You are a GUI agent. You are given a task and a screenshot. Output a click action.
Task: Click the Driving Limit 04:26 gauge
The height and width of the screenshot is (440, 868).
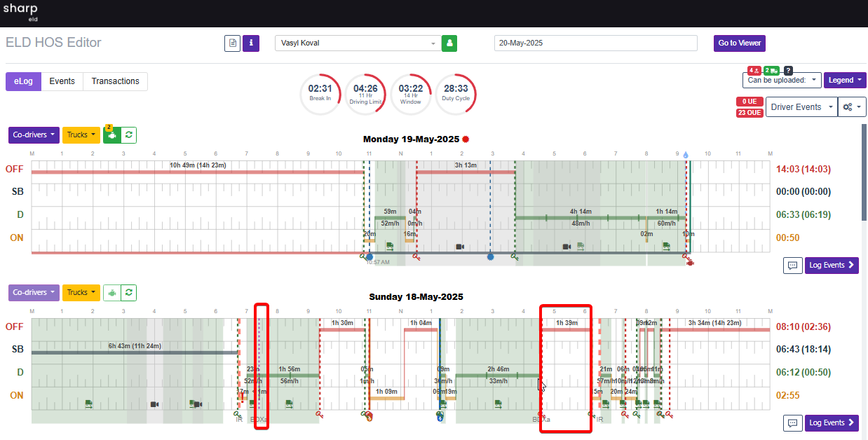(365, 93)
